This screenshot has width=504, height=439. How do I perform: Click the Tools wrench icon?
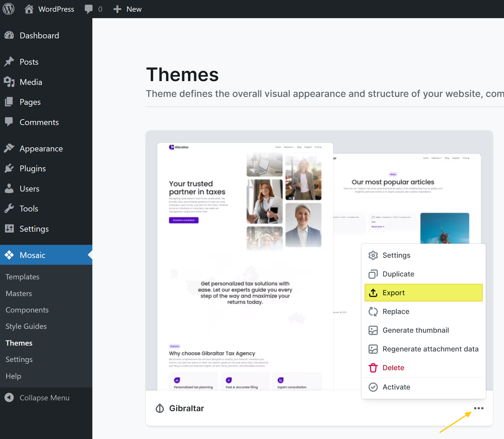(x=9, y=209)
